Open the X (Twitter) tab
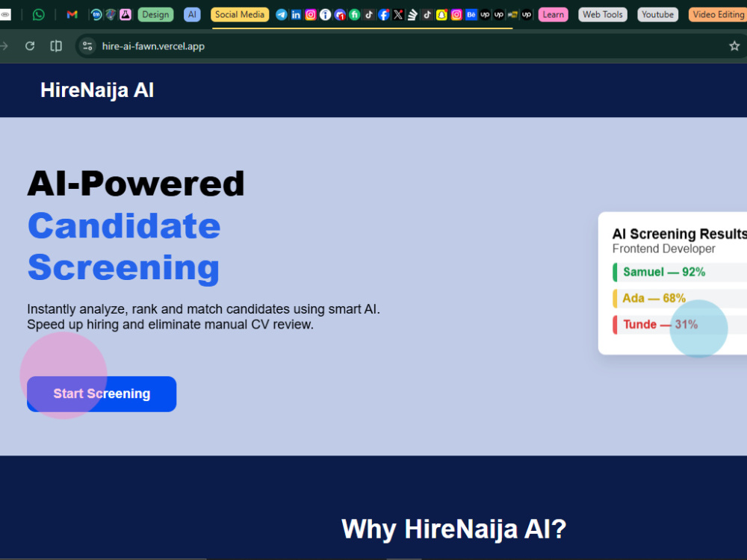Screen dimensions: 747x560 398,15
